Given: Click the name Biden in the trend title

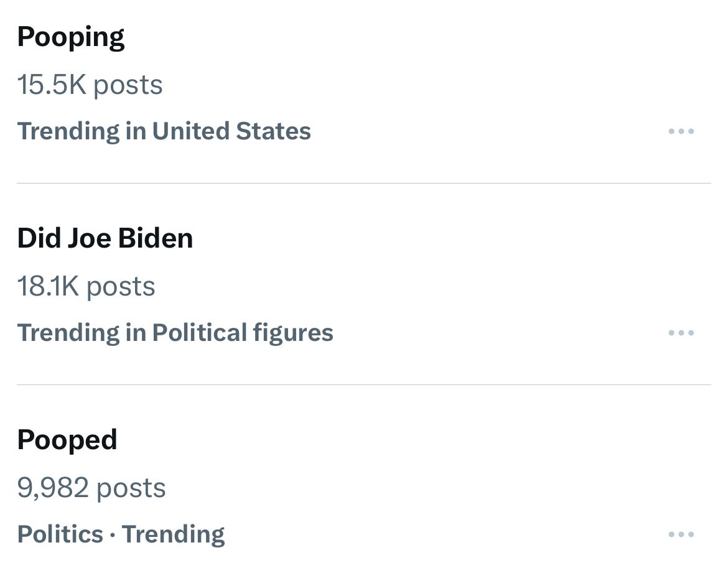Looking at the screenshot, I should click(x=156, y=238).
